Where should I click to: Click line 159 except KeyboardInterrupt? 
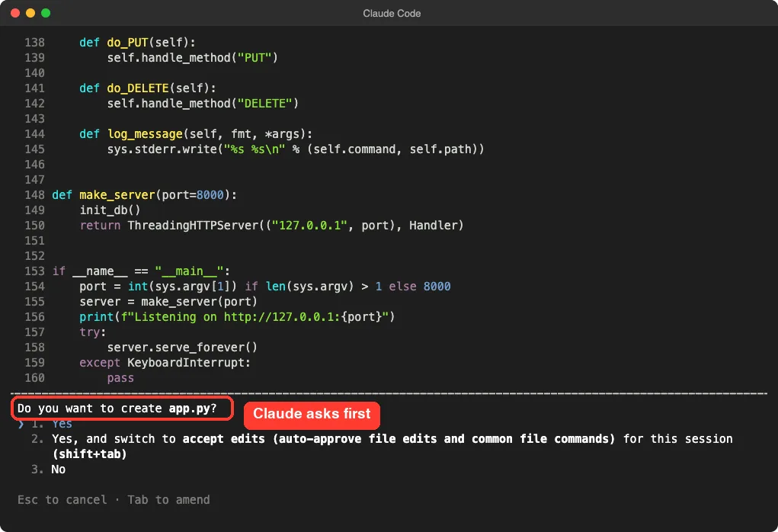(x=165, y=364)
